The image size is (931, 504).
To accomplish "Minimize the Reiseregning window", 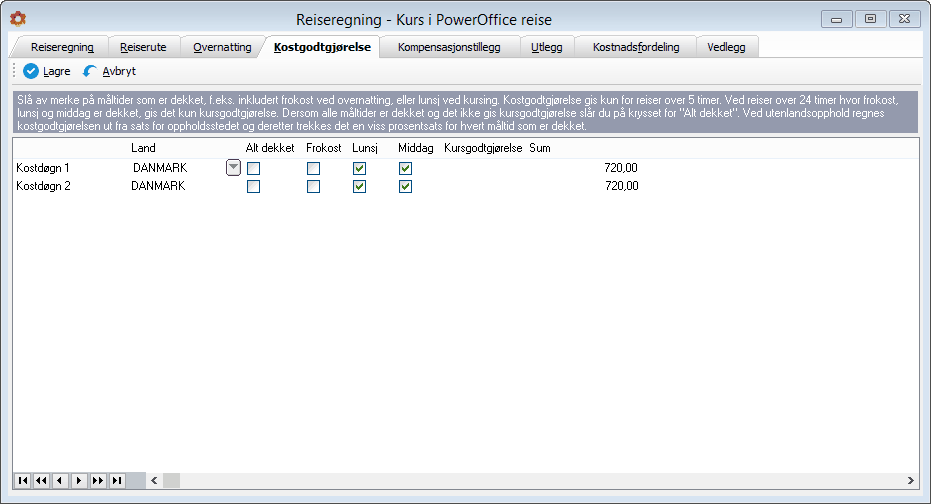I will tap(837, 20).
